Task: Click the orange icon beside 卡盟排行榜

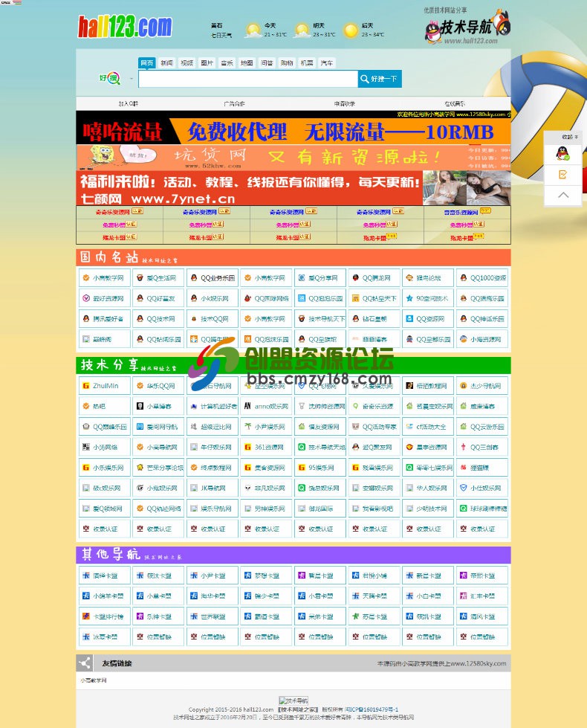Action: click(x=86, y=616)
